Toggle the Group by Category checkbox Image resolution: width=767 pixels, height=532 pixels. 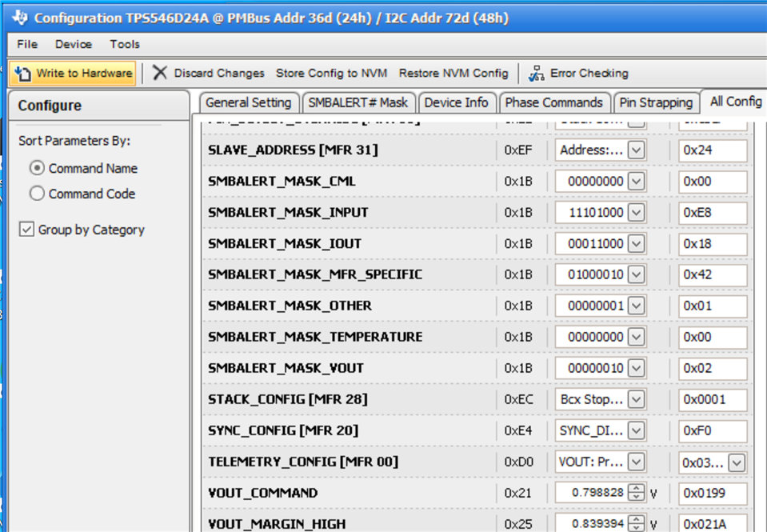click(x=26, y=229)
